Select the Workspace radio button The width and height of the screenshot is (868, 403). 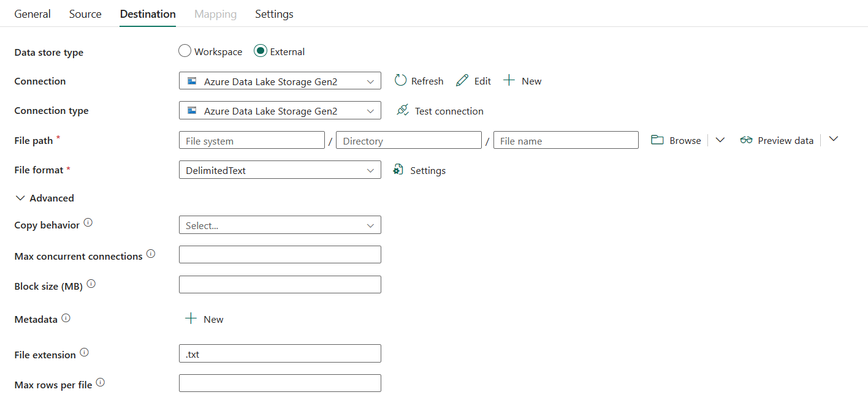(x=185, y=51)
